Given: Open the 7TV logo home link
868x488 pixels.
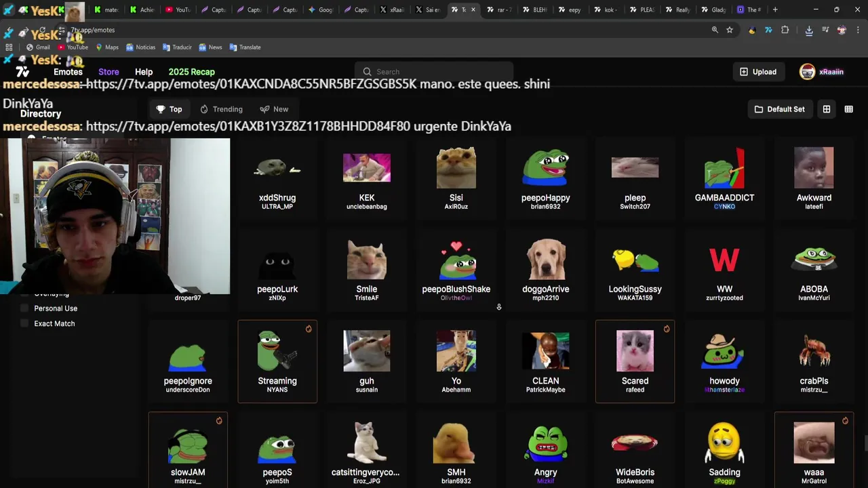Looking at the screenshot, I should (22, 72).
